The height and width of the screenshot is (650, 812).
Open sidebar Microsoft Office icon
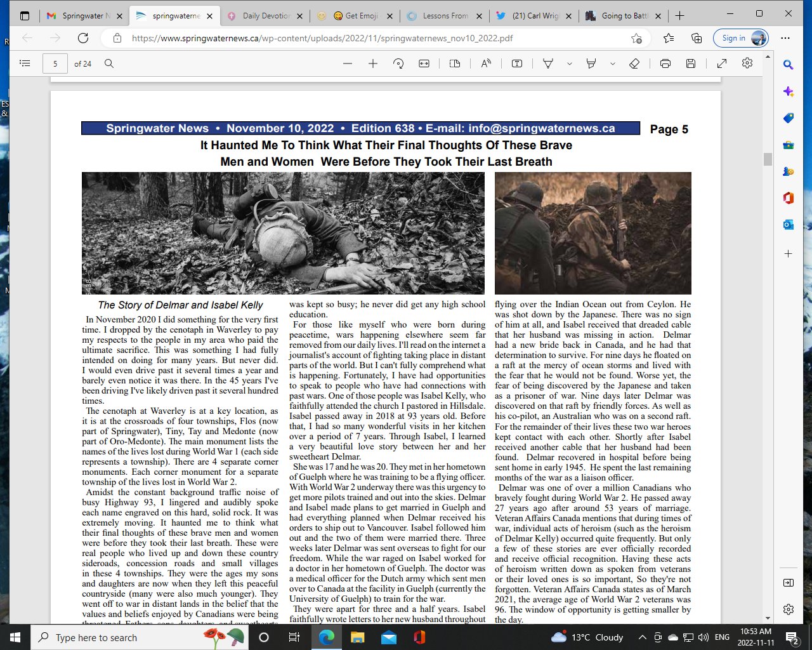click(789, 198)
